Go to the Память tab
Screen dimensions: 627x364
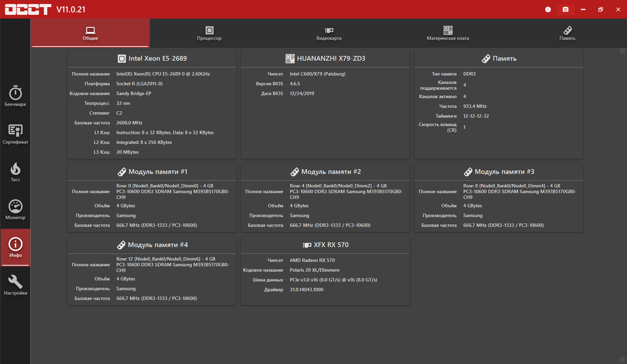(x=568, y=33)
